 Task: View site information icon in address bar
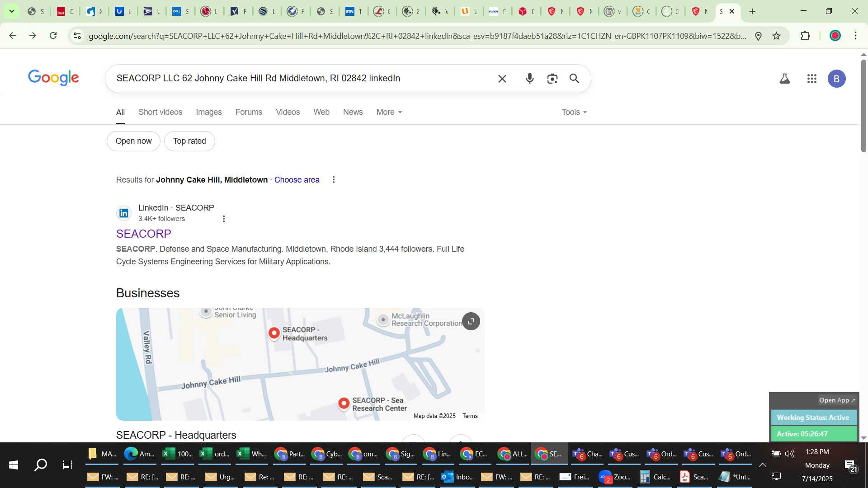pyautogui.click(x=77, y=36)
